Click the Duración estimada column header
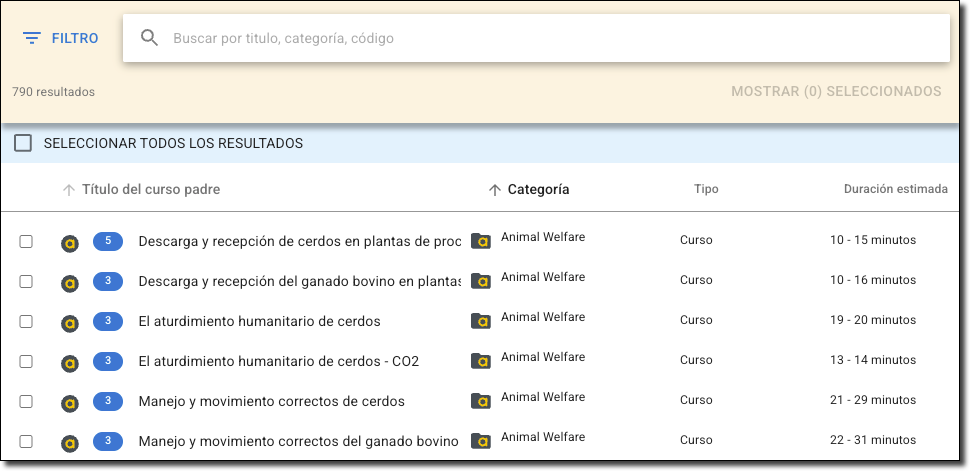The width and height of the screenshot is (970, 471). 895,189
